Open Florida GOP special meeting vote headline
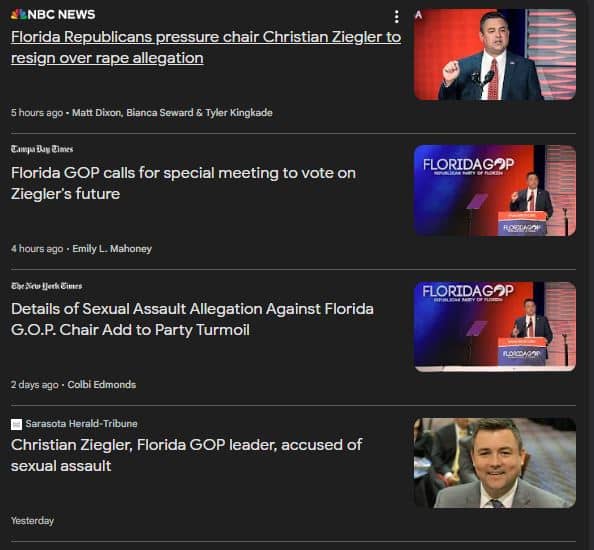The image size is (594, 550). [183, 183]
